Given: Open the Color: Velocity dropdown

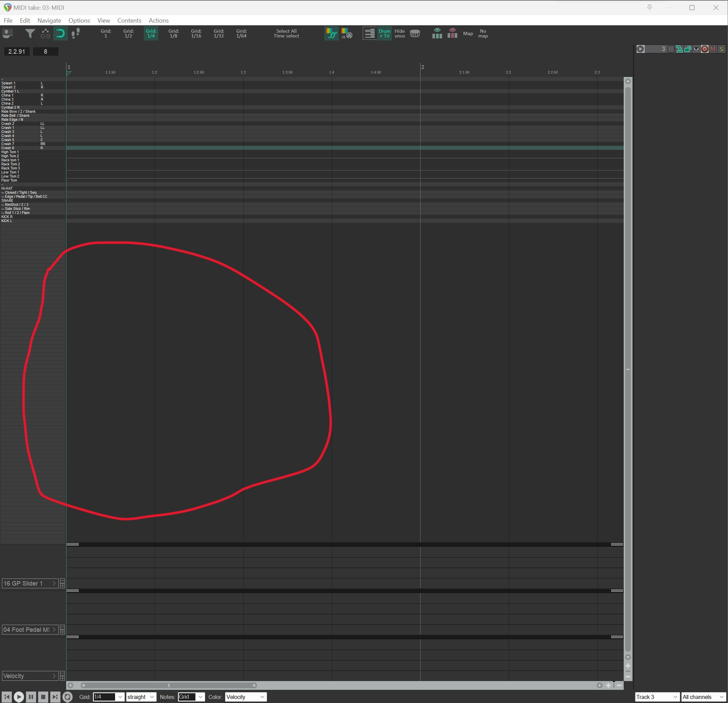Looking at the screenshot, I should [x=245, y=697].
